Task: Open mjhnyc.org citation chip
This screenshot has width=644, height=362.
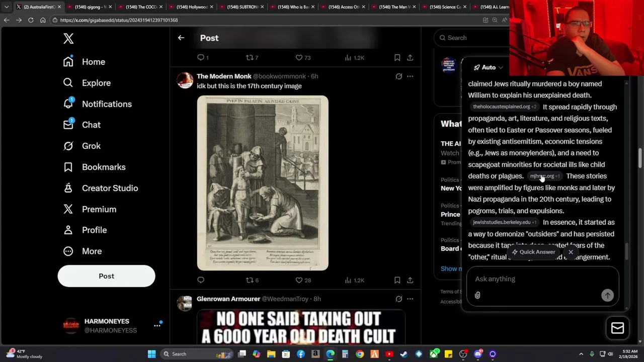Action: tap(545, 176)
